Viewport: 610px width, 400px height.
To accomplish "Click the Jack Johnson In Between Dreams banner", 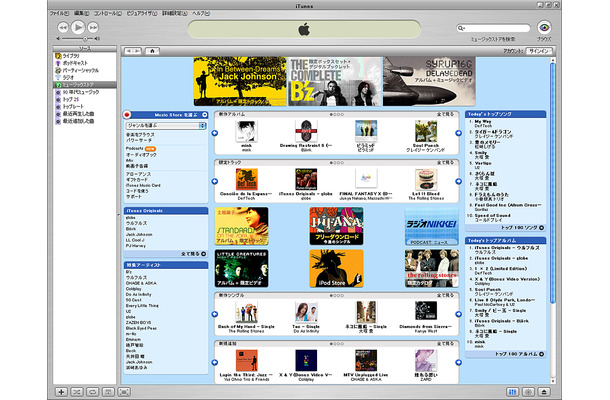I will pos(240,81).
